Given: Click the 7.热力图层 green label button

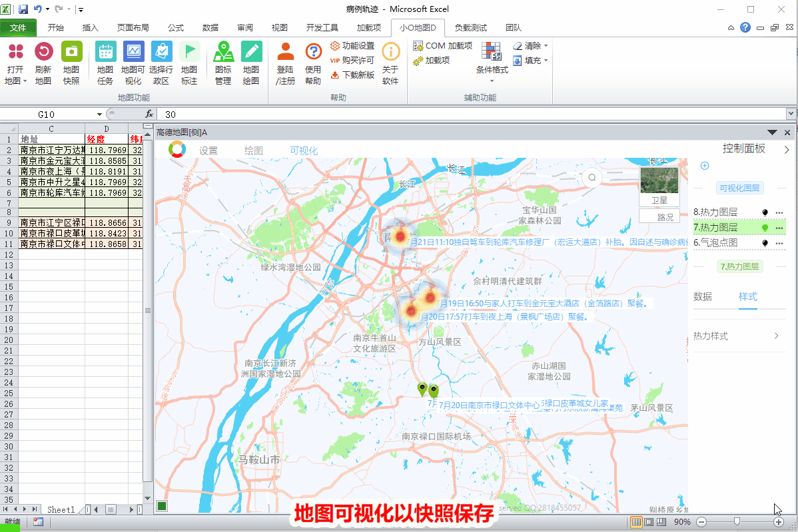Looking at the screenshot, I should coord(739,266).
